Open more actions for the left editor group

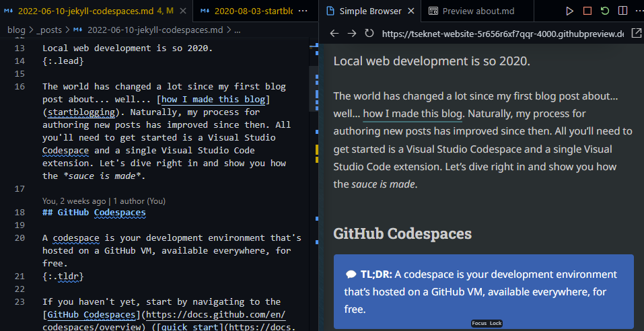pos(303,11)
